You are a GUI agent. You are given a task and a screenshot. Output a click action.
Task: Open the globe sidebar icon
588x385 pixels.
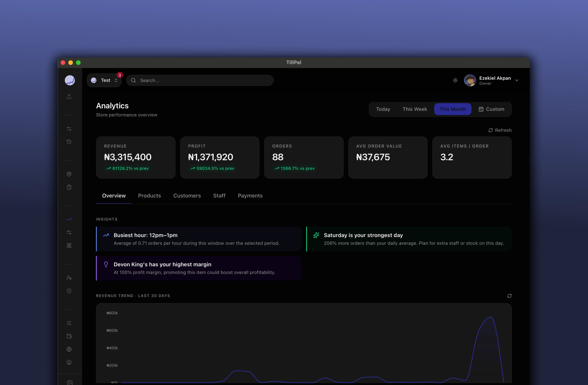click(x=69, y=349)
